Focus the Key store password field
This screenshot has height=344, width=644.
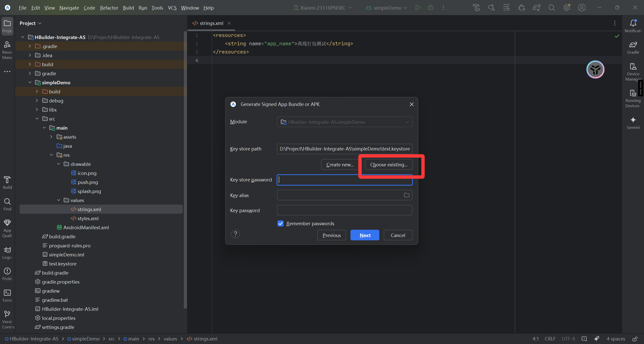(344, 180)
